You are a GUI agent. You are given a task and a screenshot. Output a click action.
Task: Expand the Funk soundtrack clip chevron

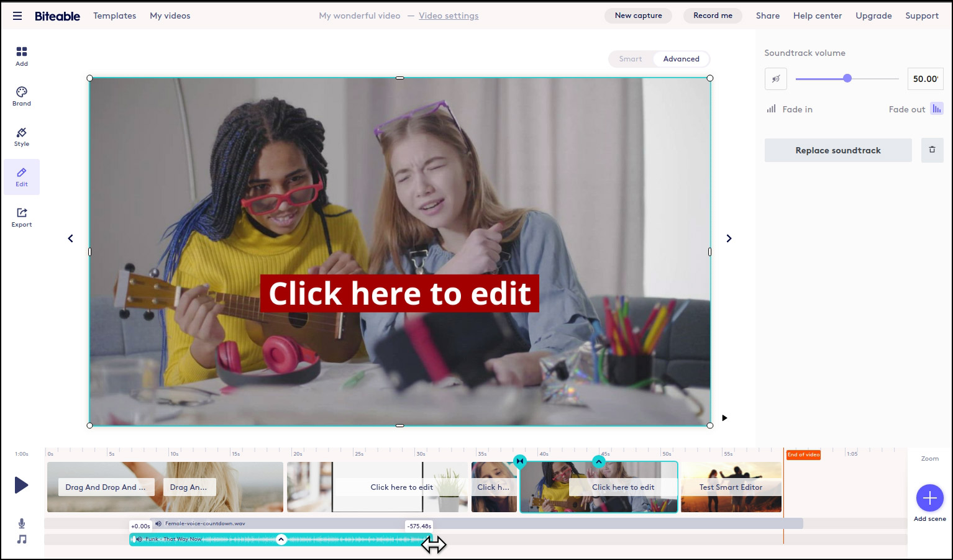click(x=281, y=540)
